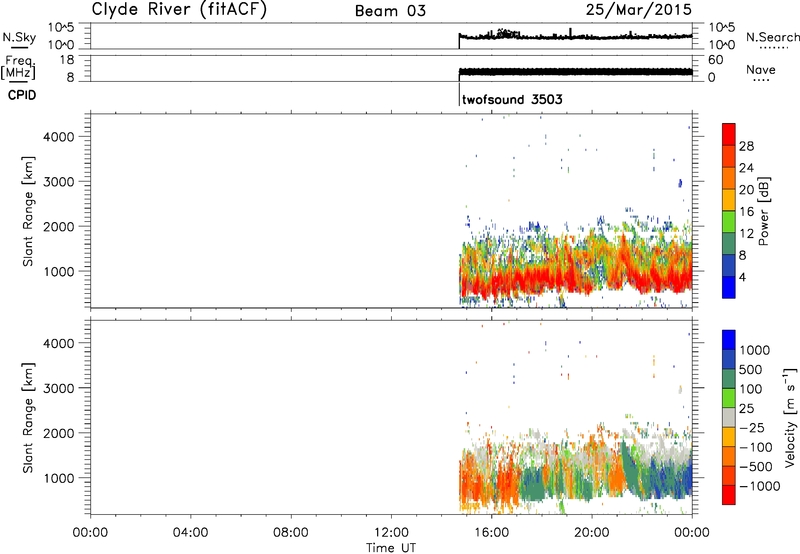Click the 'Velocity [m s-1]' colorbar label

[x=790, y=417]
